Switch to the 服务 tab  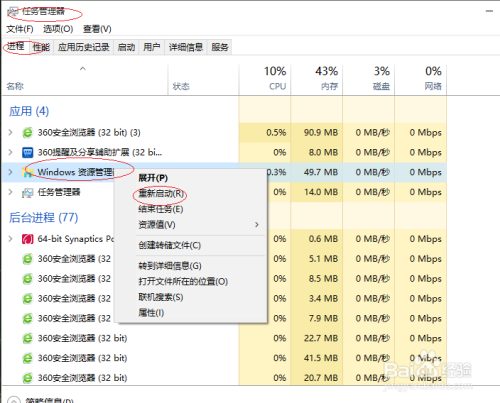pos(220,47)
